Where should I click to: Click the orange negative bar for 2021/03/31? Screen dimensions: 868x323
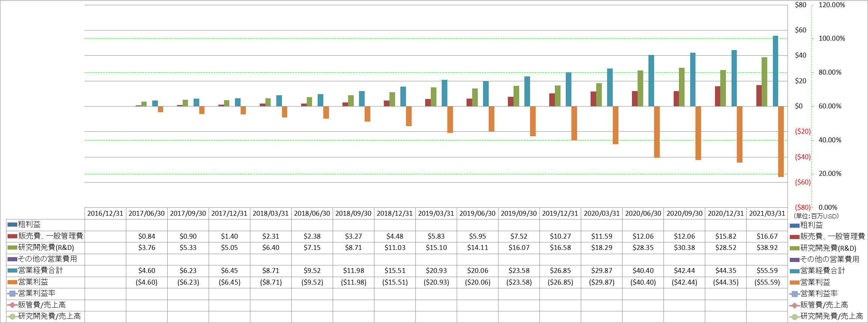pos(781,142)
